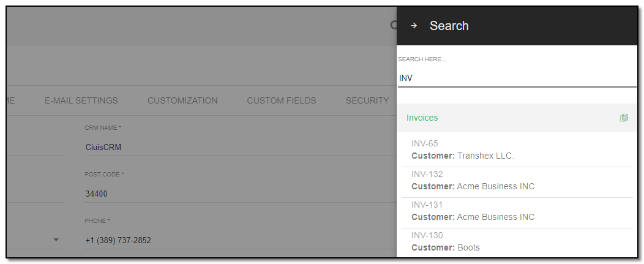This screenshot has width=644, height=264.
Task: Switch to the E-MAIL SETTINGS tab
Action: (x=81, y=100)
